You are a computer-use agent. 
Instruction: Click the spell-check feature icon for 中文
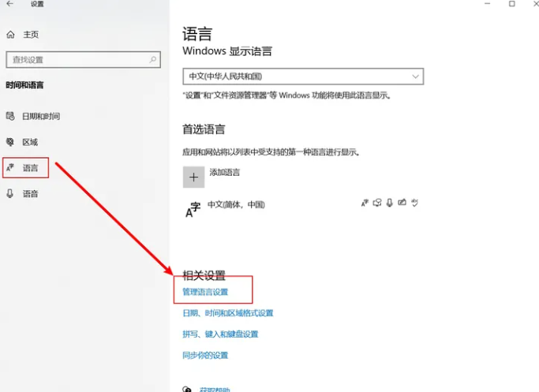pyautogui.click(x=414, y=203)
